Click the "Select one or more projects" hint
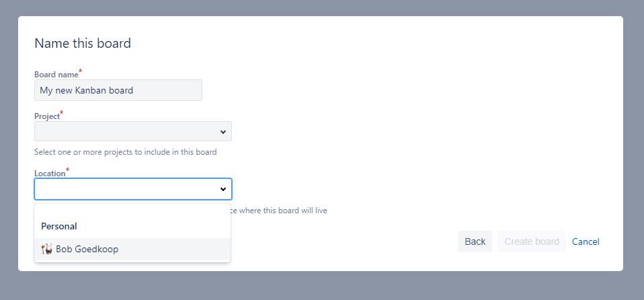 tap(125, 152)
